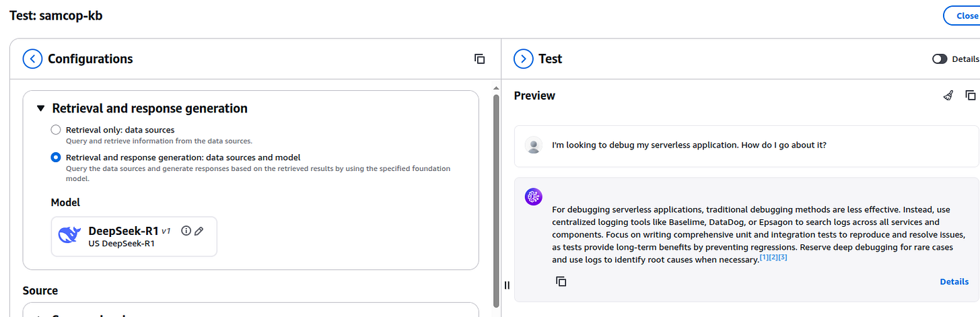Viewport: 980px width, 317px height.
Task: Click the Source section heading
Action: point(40,291)
